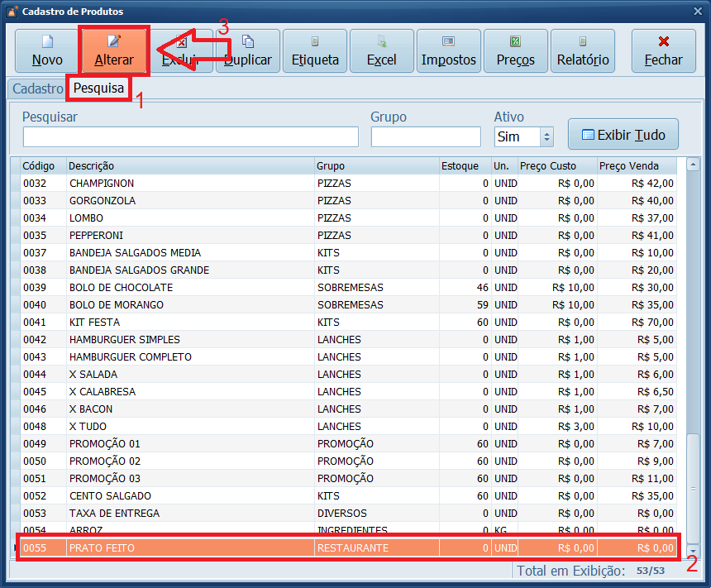
Task: Open the Etiqueta label tool
Action: [315, 50]
